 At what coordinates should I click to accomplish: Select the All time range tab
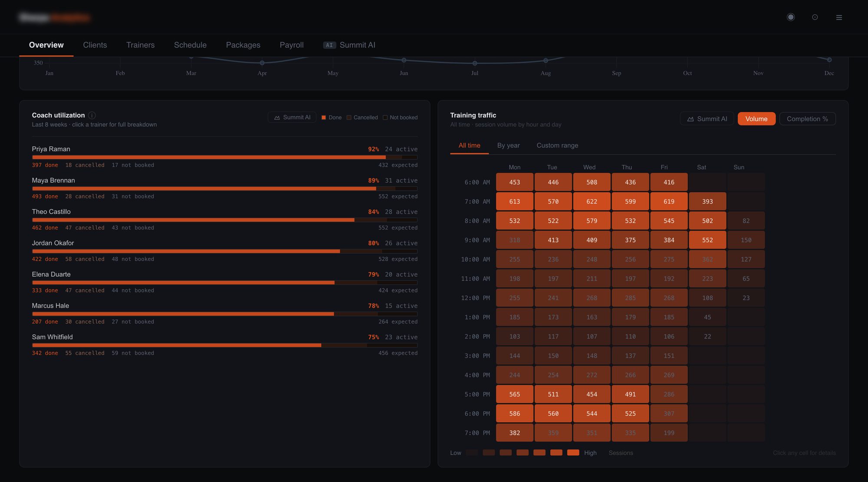(469, 145)
